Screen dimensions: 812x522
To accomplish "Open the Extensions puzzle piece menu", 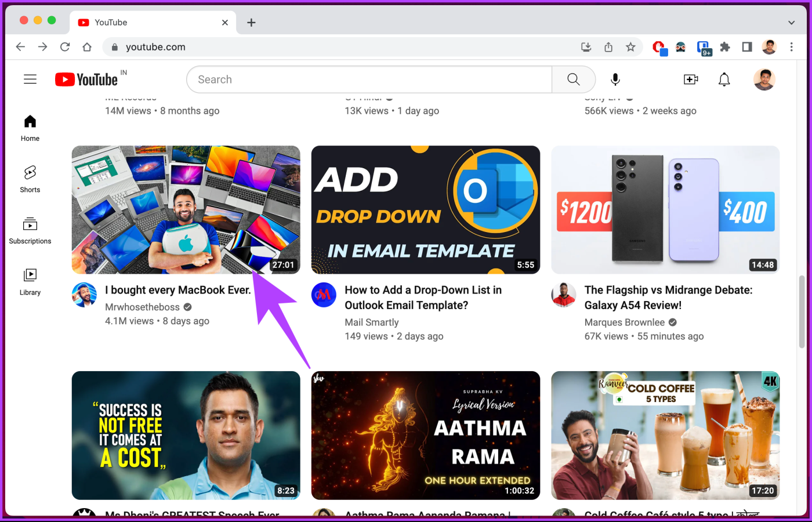I will click(x=725, y=47).
